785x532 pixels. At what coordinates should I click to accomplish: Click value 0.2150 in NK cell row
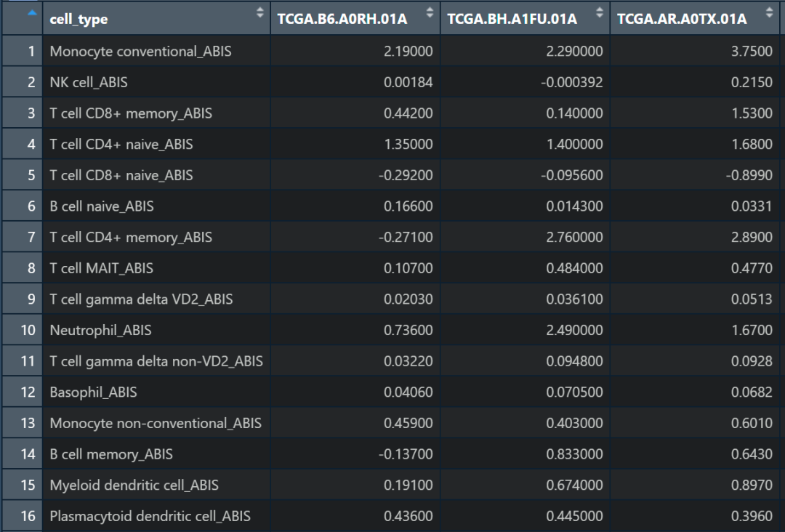[x=752, y=82]
